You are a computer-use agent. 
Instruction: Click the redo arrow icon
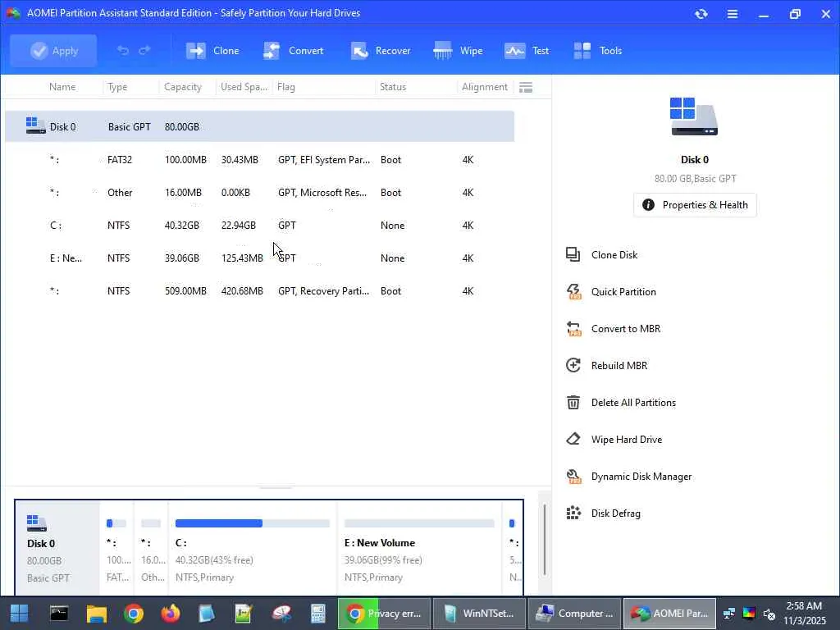click(144, 50)
